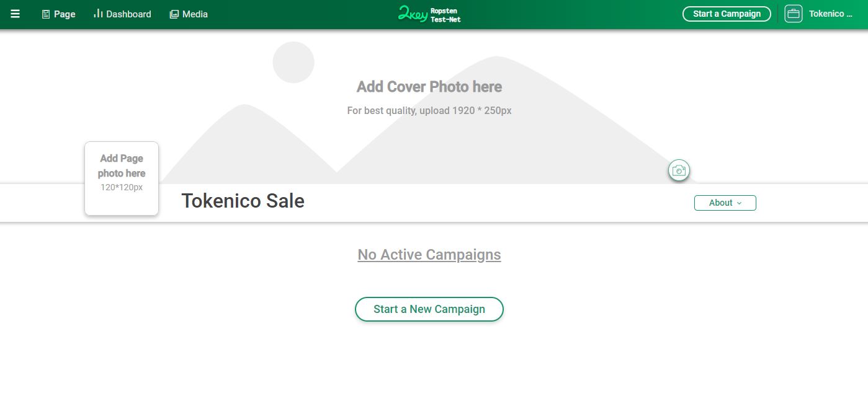Viewport: 868px width, 396px height.
Task: Click the Start a Campaign button
Action: tap(727, 14)
